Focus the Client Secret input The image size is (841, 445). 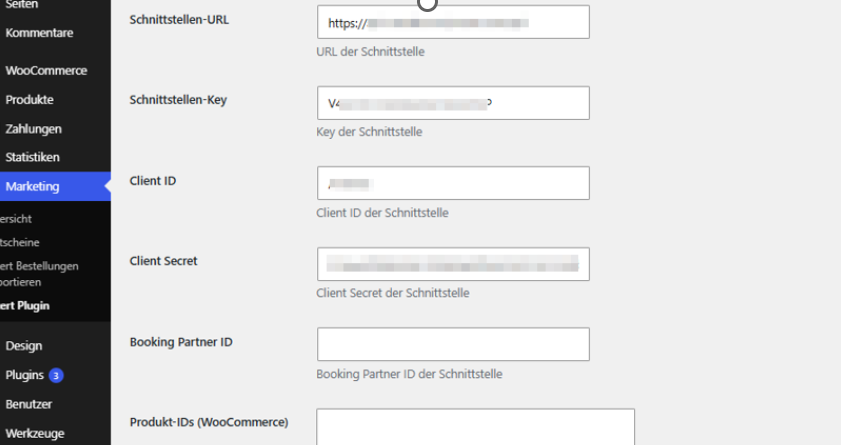coord(453,264)
